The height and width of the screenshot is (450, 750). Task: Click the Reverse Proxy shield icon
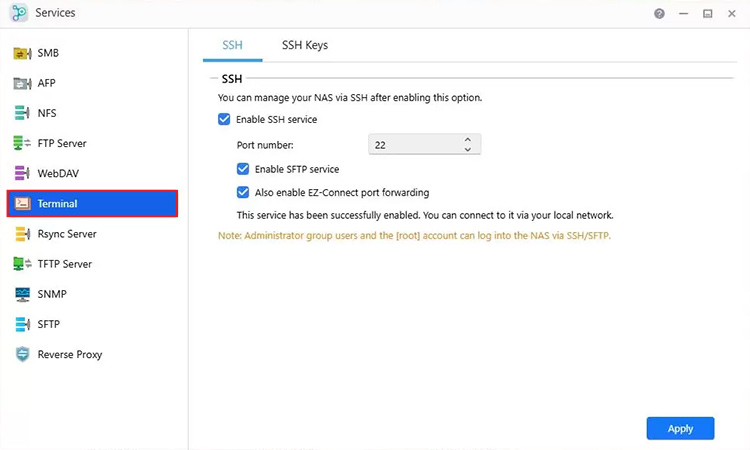click(22, 354)
